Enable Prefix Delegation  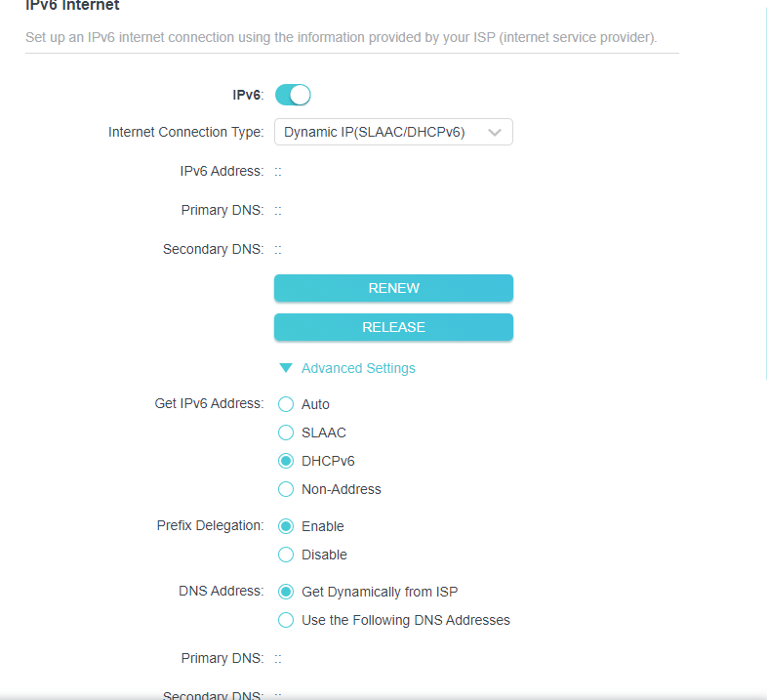pos(286,526)
